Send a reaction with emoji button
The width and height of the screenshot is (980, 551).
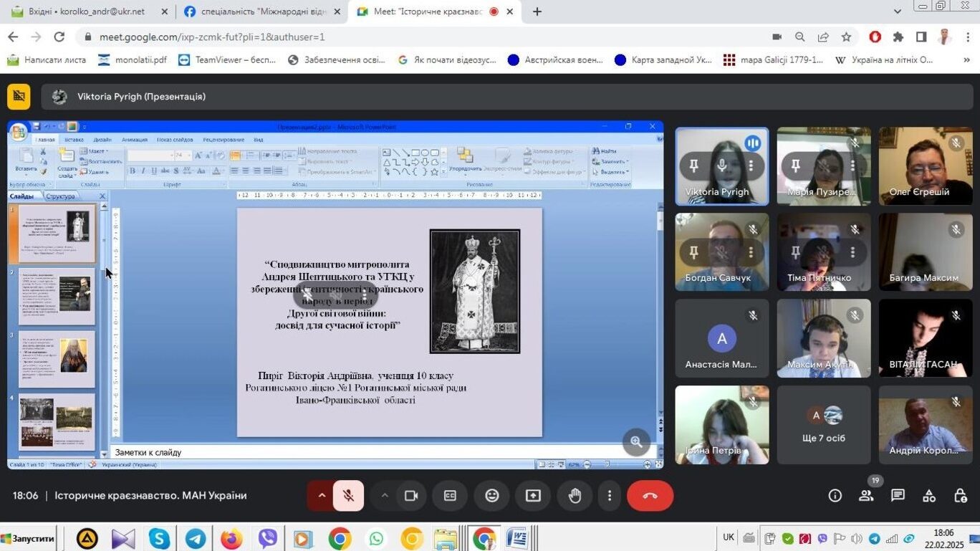click(491, 496)
